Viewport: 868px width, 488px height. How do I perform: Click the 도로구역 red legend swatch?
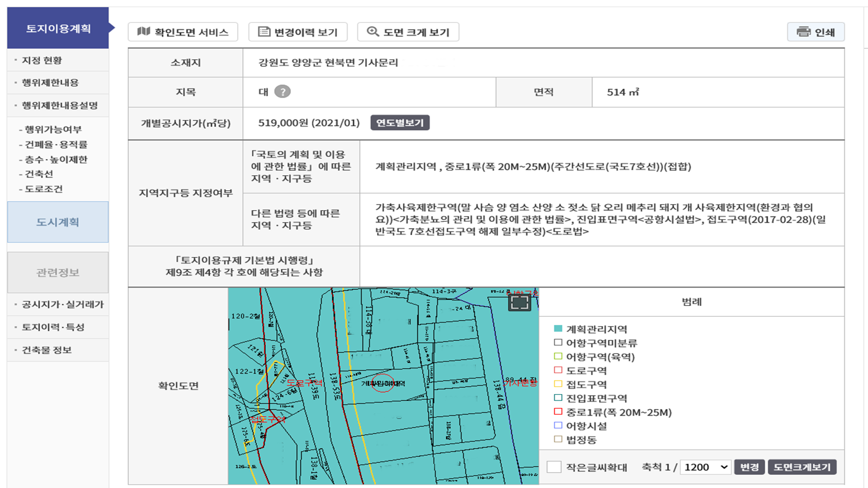pyautogui.click(x=558, y=370)
